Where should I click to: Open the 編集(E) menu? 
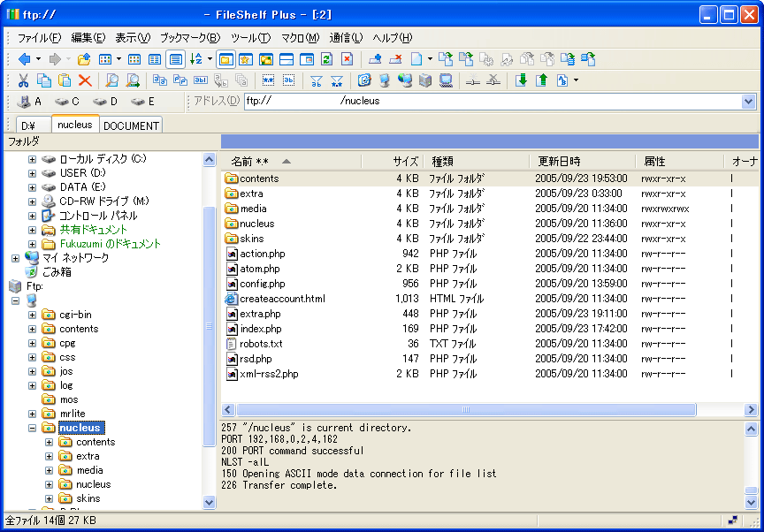(x=88, y=37)
